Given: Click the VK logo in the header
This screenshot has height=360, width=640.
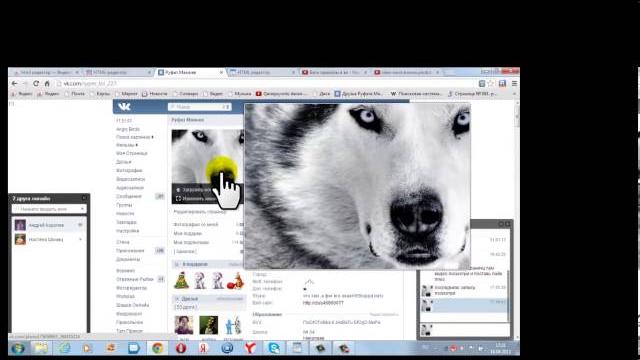Looking at the screenshot, I should tap(124, 107).
